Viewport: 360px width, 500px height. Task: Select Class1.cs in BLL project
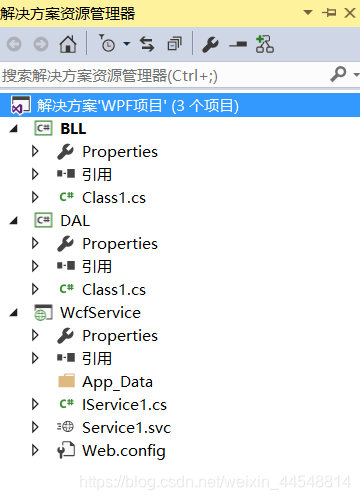[114, 198]
